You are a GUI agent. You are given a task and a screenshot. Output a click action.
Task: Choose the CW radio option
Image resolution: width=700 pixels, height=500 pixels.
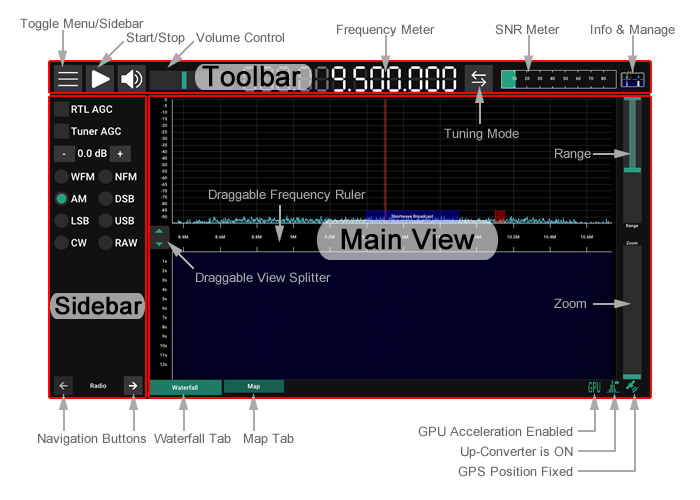tap(62, 242)
